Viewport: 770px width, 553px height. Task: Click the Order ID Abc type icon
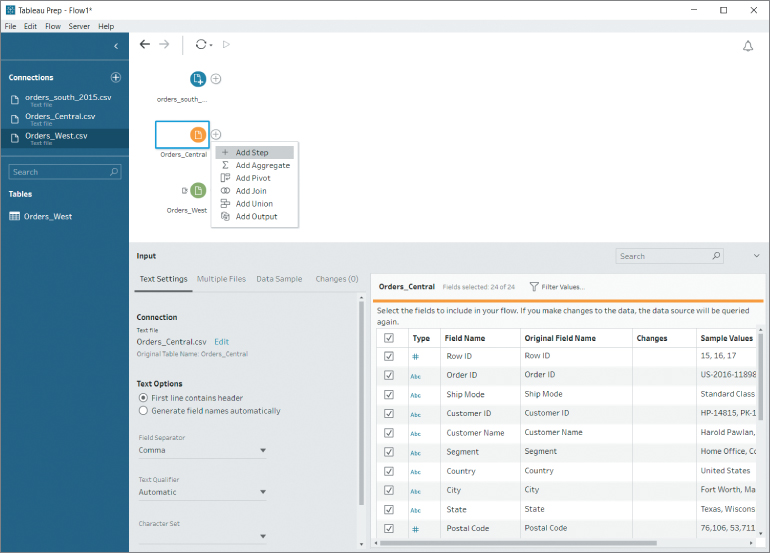tap(415, 376)
